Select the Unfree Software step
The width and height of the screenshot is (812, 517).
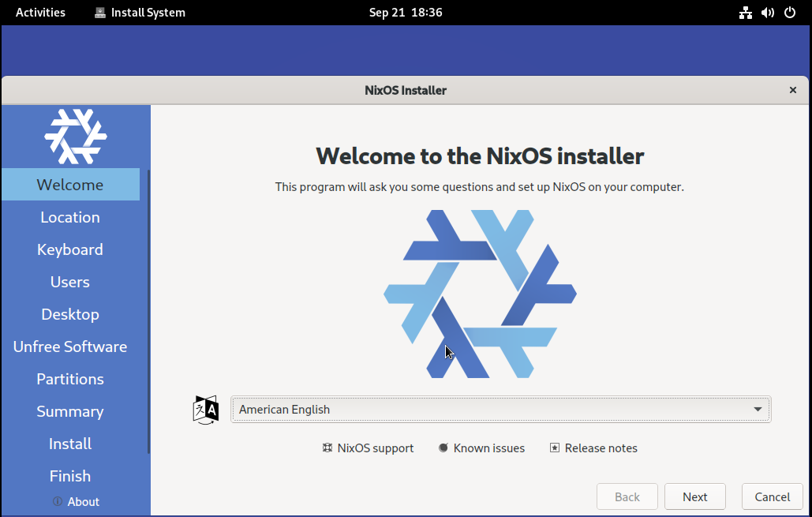[70, 347]
